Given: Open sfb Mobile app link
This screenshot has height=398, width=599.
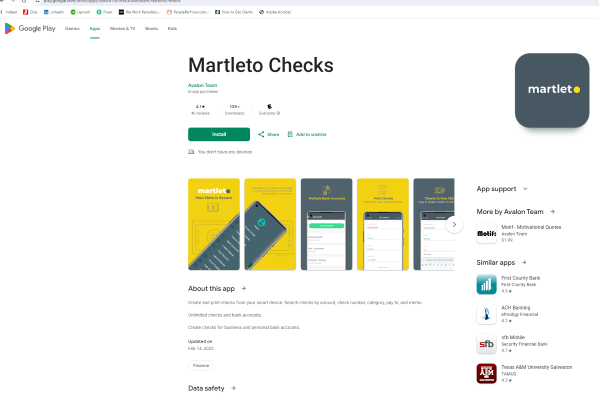Looking at the screenshot, I should coord(513,337).
